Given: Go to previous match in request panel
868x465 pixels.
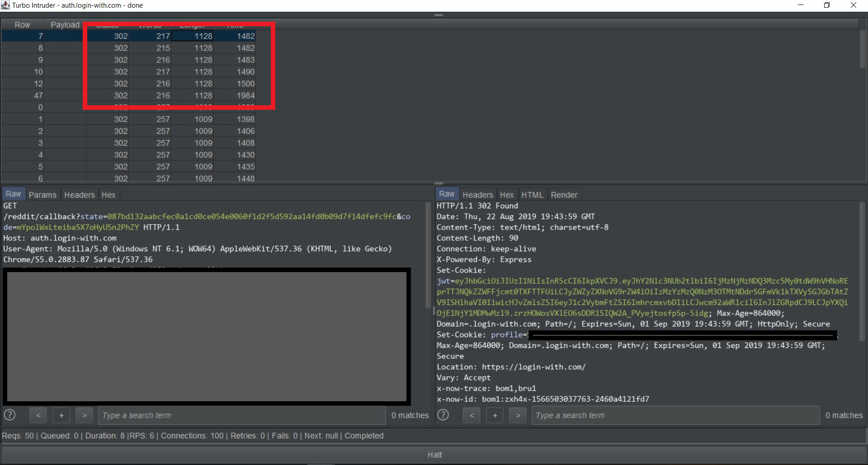Looking at the screenshot, I should point(38,415).
